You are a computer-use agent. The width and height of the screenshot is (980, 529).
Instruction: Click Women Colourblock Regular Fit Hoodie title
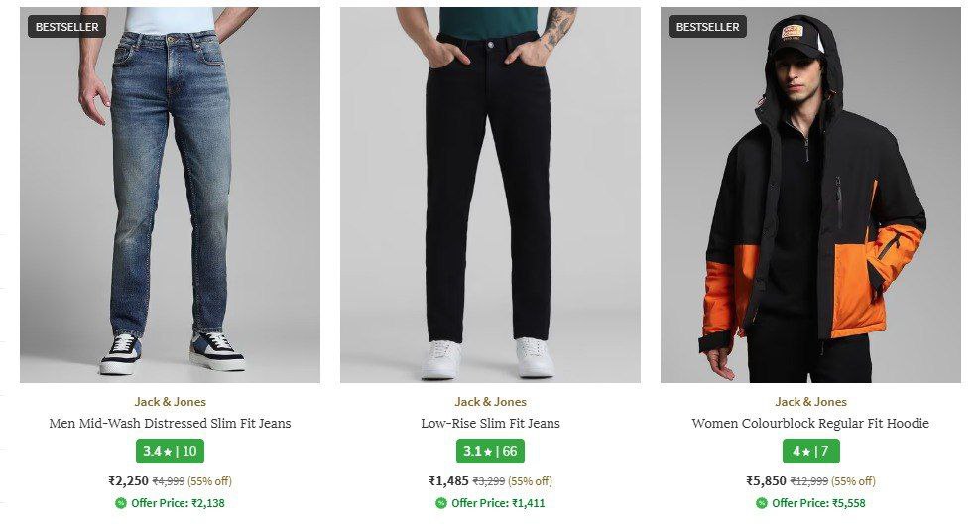pos(810,424)
